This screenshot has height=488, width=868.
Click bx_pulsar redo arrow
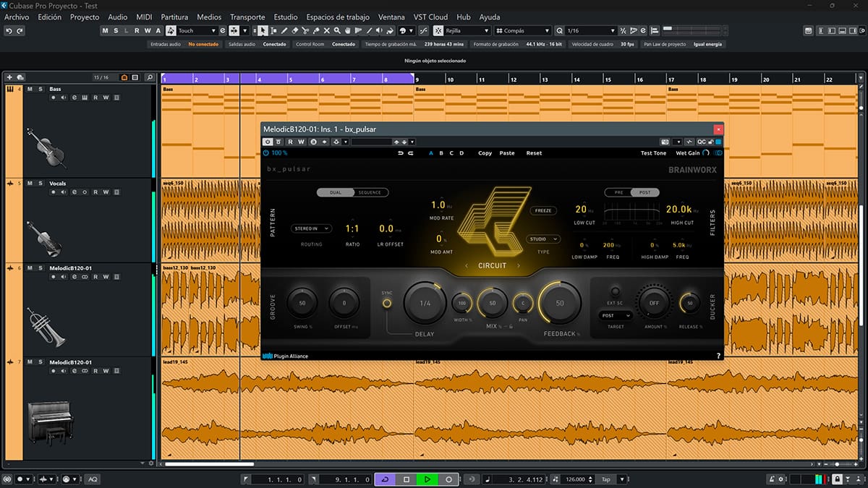[411, 153]
